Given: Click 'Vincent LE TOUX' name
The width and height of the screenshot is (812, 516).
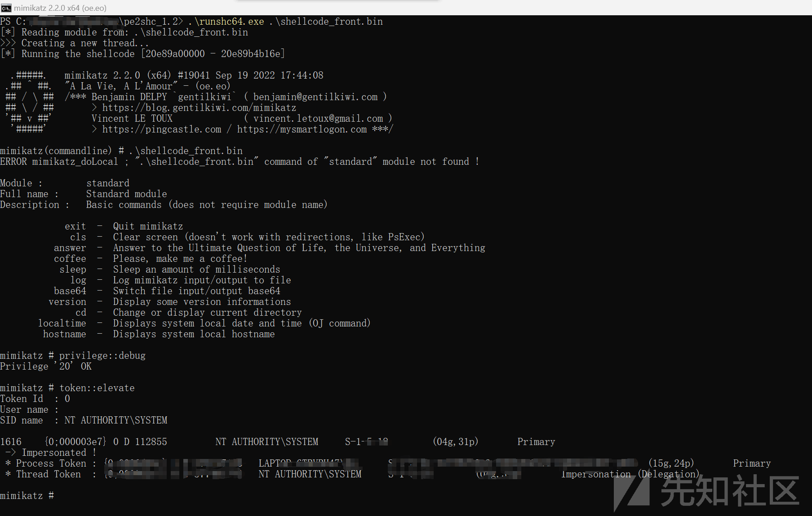Looking at the screenshot, I should 132,119.
